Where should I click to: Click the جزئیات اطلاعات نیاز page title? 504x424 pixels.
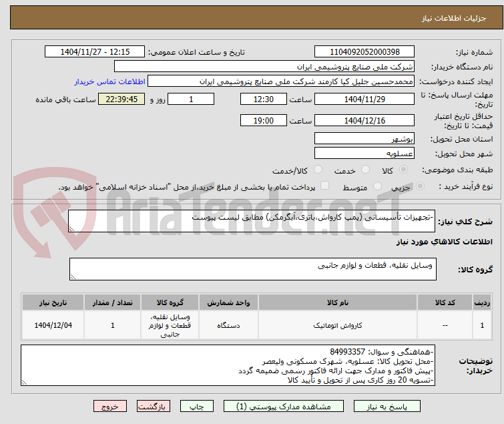(x=454, y=18)
